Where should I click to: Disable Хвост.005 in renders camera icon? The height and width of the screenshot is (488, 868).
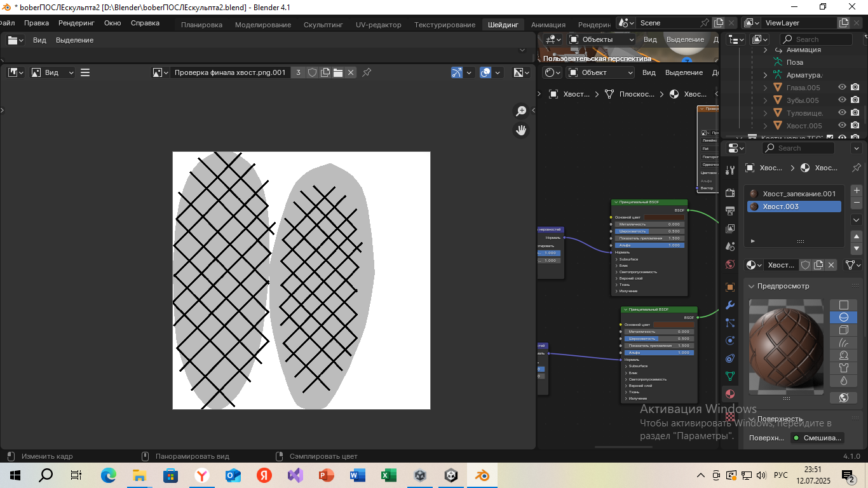(x=855, y=126)
